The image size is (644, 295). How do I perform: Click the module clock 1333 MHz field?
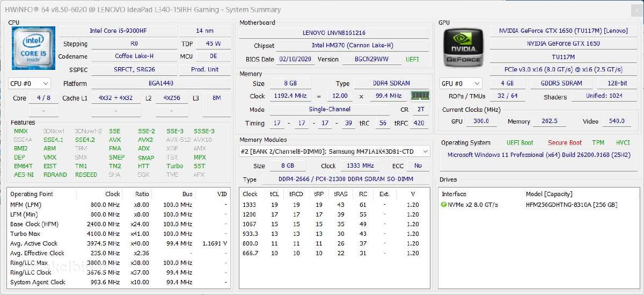[360, 166]
